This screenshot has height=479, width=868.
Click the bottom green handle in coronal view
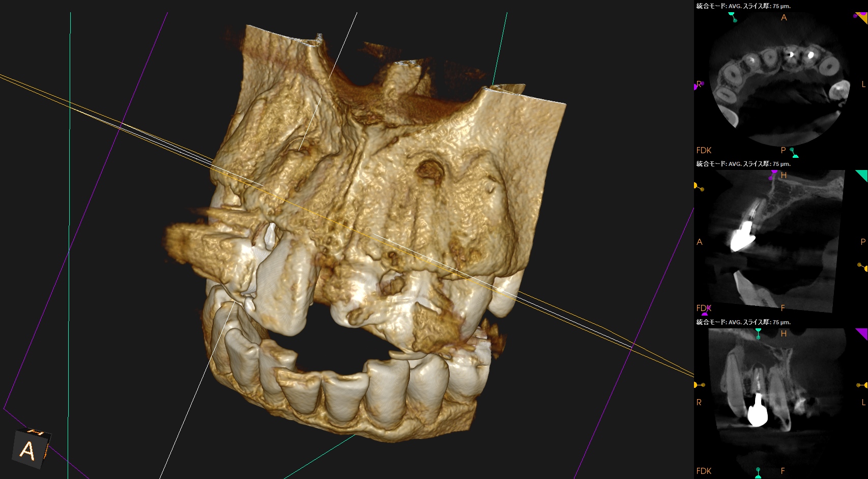pyautogui.click(x=758, y=471)
